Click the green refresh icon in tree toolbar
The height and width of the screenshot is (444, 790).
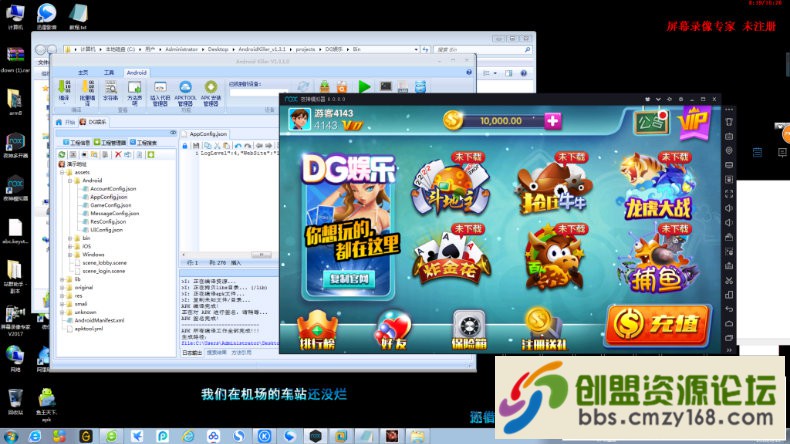pyautogui.click(x=62, y=154)
